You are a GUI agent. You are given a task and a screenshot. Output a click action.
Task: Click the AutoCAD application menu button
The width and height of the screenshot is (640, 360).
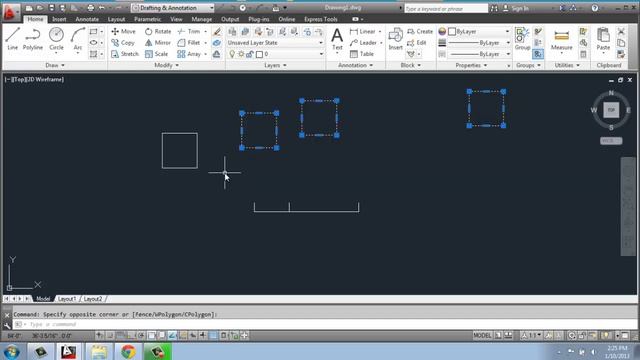[10, 12]
